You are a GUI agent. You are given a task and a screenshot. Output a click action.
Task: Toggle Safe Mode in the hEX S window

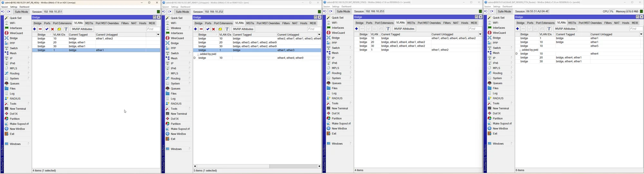(22, 12)
